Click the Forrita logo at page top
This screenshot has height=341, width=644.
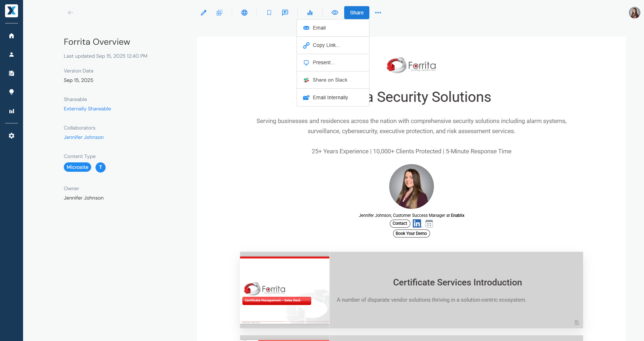coord(412,65)
